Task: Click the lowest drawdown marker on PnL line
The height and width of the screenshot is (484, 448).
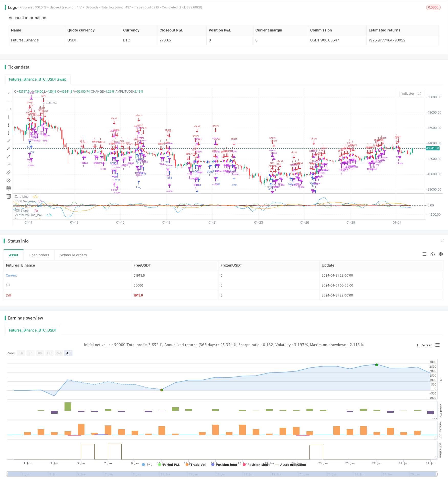Action: point(162,390)
